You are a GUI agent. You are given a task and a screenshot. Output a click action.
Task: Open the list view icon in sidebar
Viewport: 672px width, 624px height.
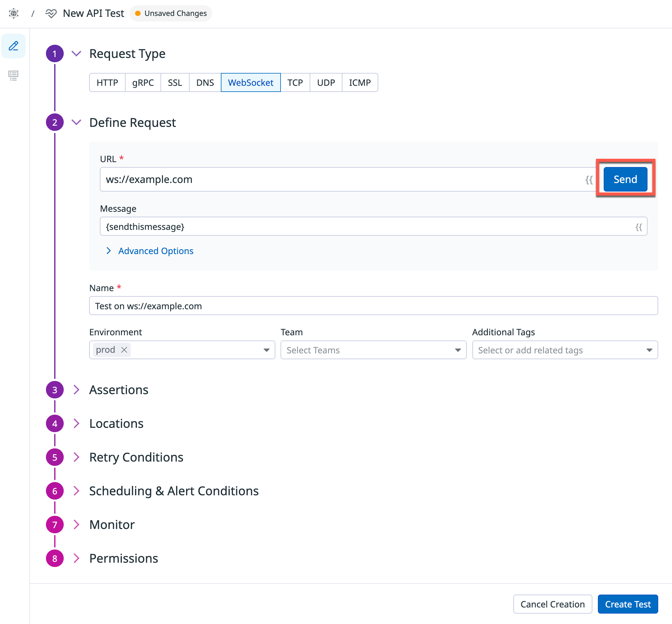pos(13,75)
